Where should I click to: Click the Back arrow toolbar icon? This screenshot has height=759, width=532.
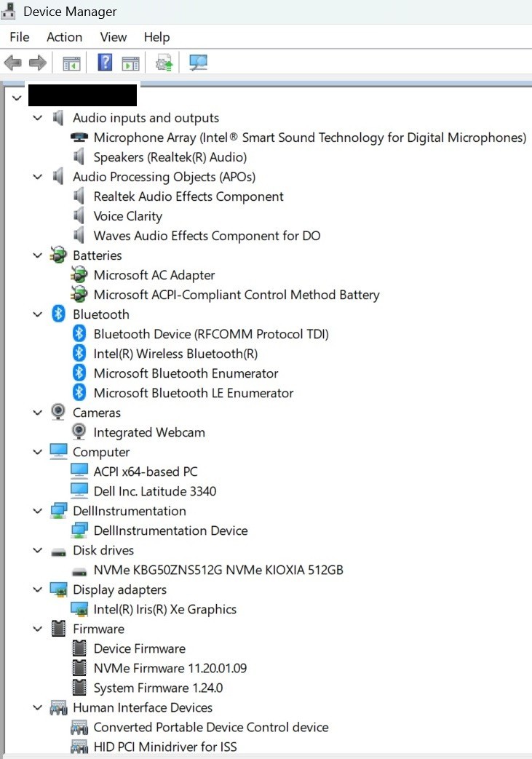12,63
